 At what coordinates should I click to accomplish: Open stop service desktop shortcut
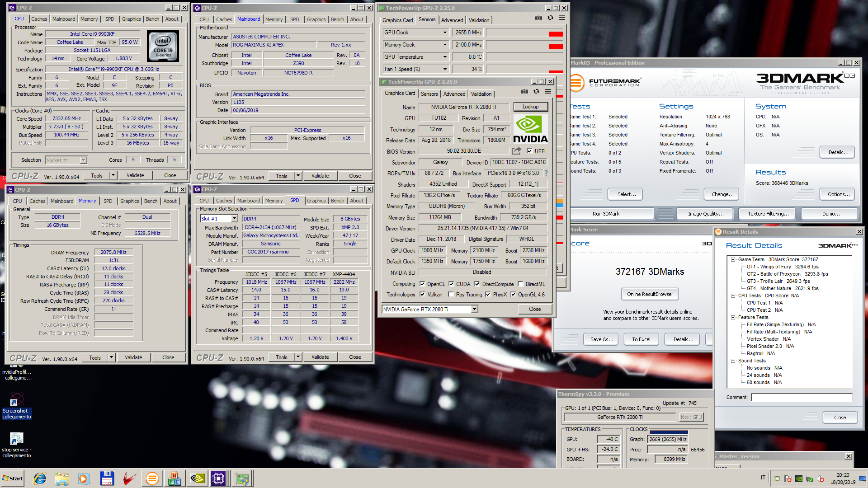(17, 445)
